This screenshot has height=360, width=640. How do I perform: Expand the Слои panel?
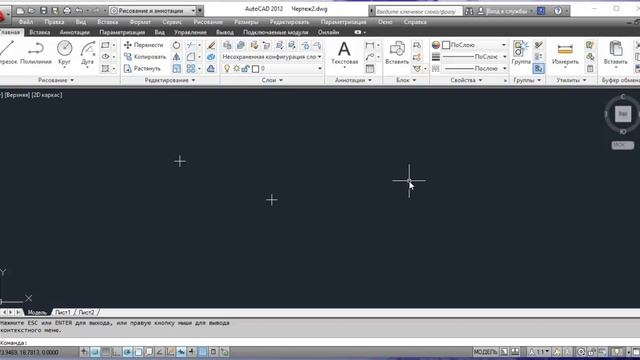pyautogui.click(x=272, y=80)
